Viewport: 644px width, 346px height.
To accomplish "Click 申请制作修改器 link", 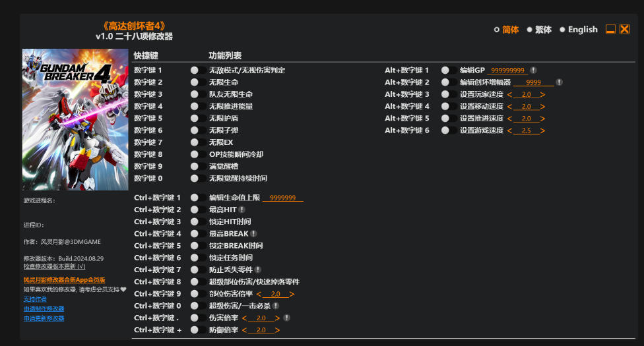I will 44,308.
